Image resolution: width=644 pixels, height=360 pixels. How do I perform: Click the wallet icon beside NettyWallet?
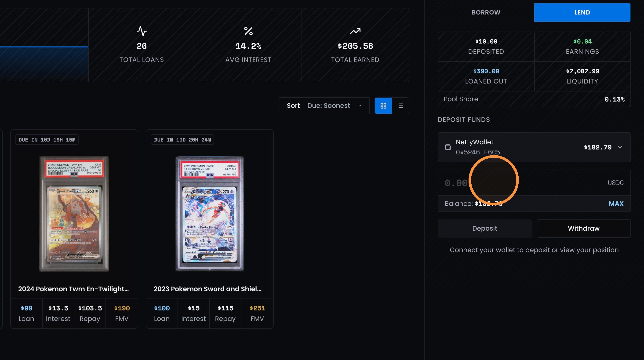448,147
